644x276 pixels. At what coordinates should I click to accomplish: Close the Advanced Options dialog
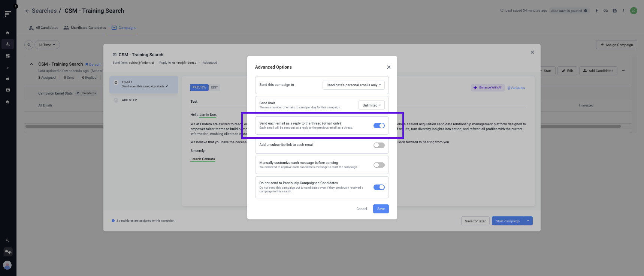point(388,67)
